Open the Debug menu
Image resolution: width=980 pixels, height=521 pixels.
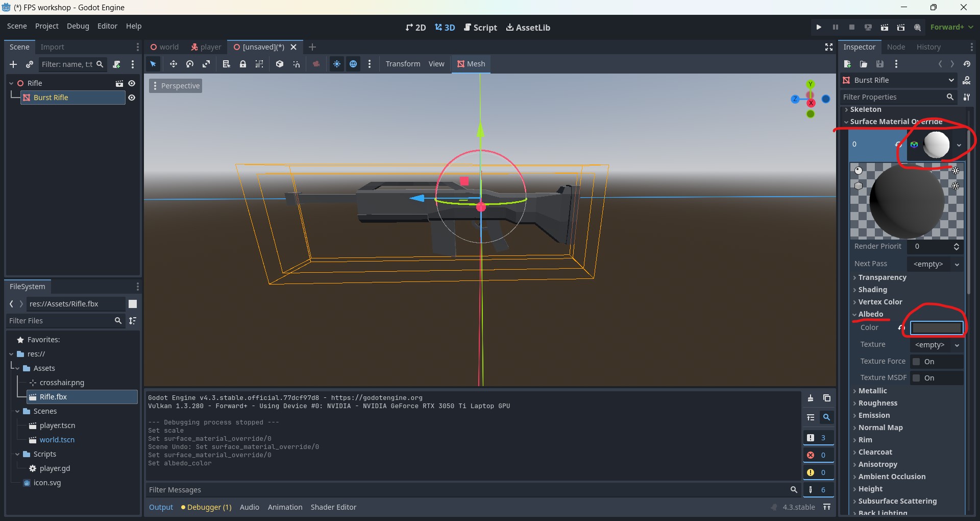point(78,26)
